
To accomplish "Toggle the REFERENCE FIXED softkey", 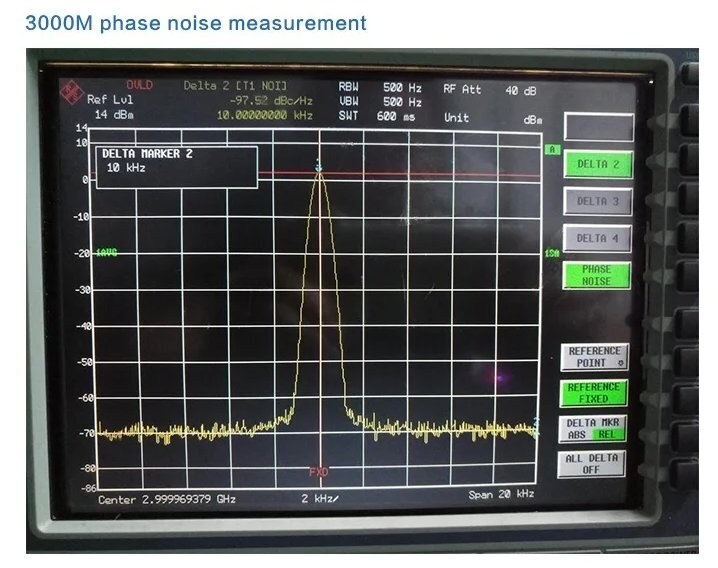I will coord(594,392).
